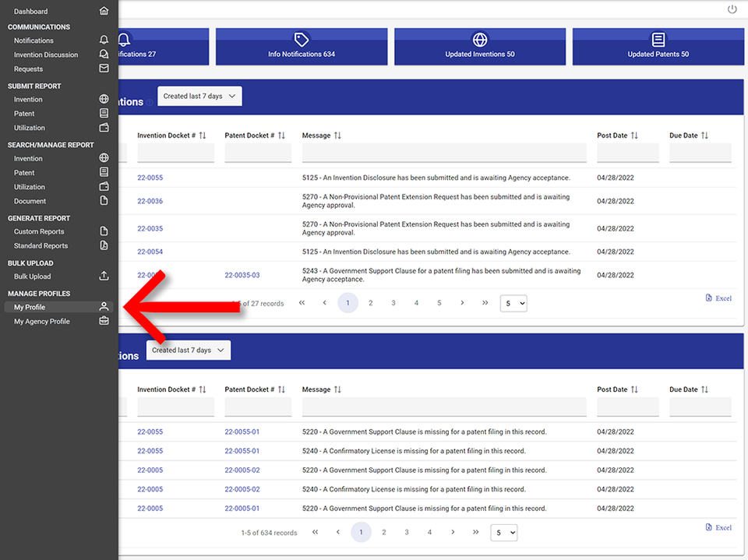Open Updated Inventions 50 tile
The image size is (748, 560).
pyautogui.click(x=480, y=47)
